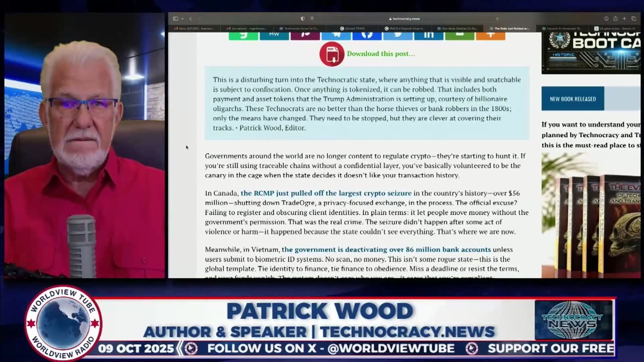Reload the page with the refresh icon
This screenshot has height=362, width=644.
click(497, 19)
